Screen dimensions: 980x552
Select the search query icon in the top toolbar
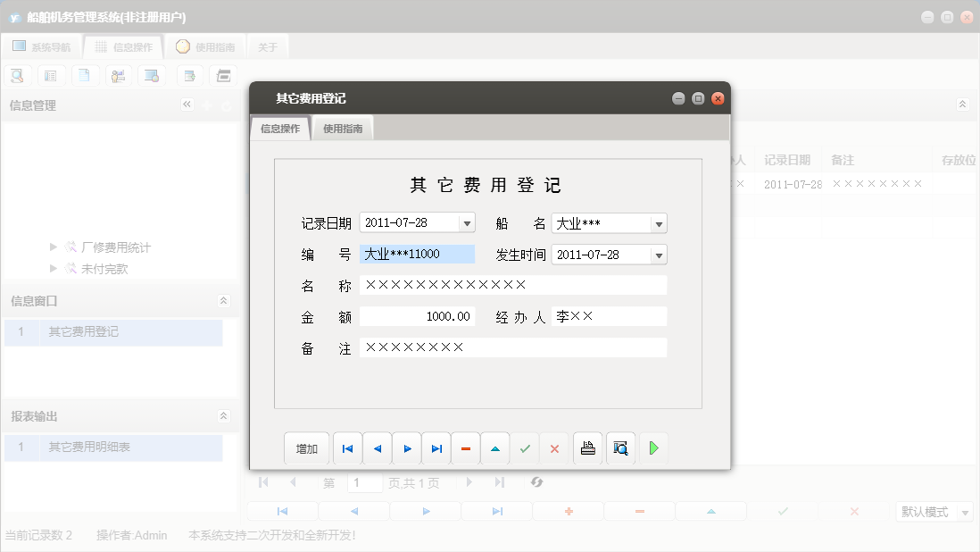pos(17,75)
